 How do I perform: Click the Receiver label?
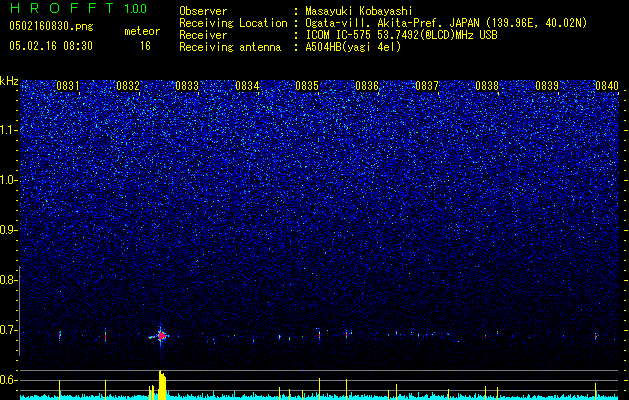click(x=203, y=35)
